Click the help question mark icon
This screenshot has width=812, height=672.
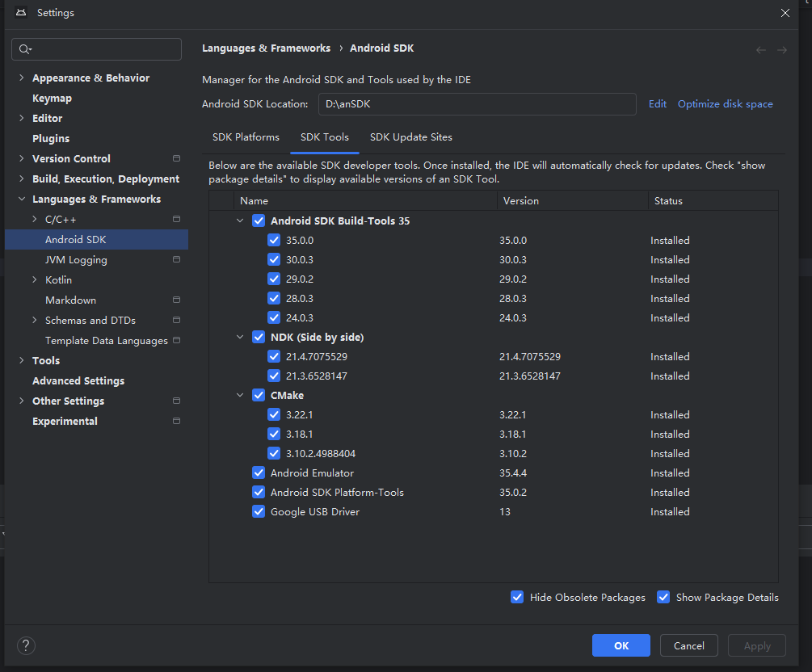[26, 645]
